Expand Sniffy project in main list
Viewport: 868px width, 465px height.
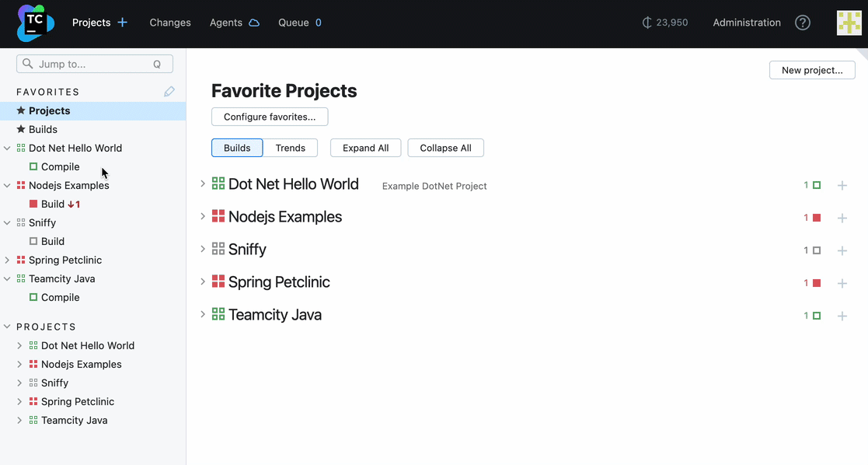203,249
